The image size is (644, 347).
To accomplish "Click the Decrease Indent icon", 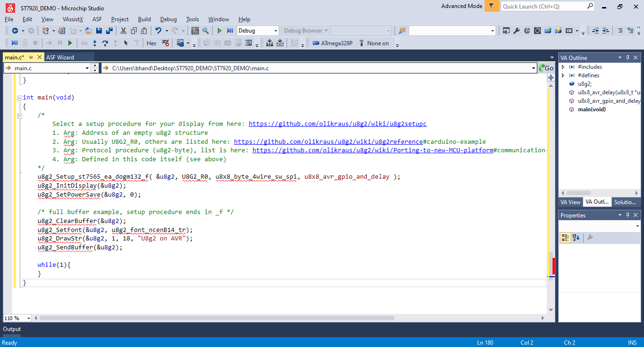I will 595,31.
